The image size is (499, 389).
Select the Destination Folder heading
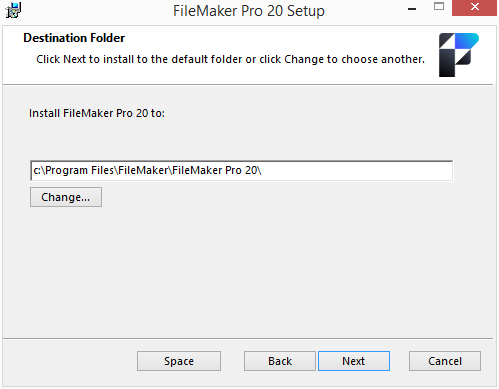pos(74,38)
